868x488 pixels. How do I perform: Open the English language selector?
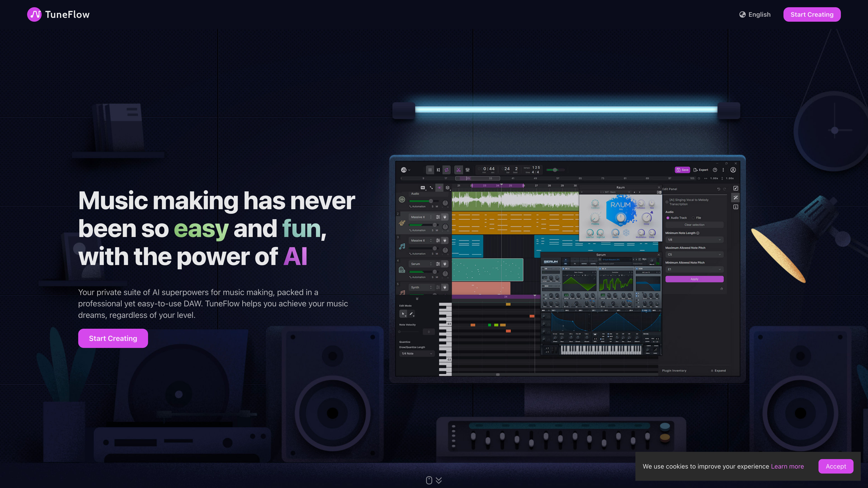coord(755,14)
